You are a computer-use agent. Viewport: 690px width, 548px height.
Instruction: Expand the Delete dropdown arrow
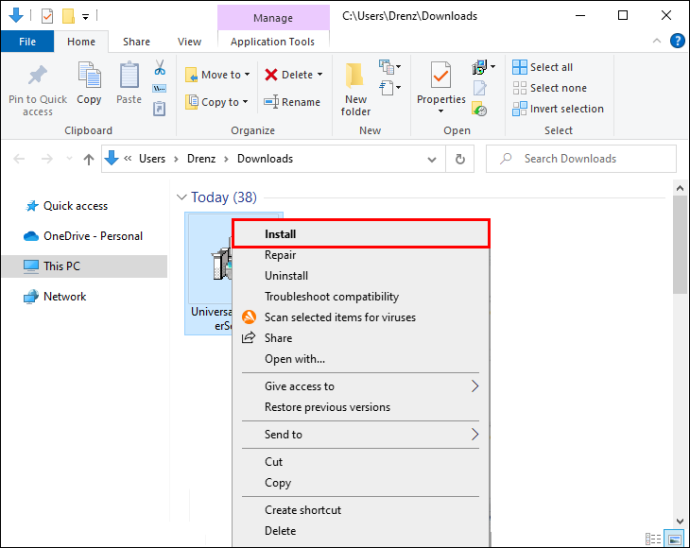(x=320, y=74)
